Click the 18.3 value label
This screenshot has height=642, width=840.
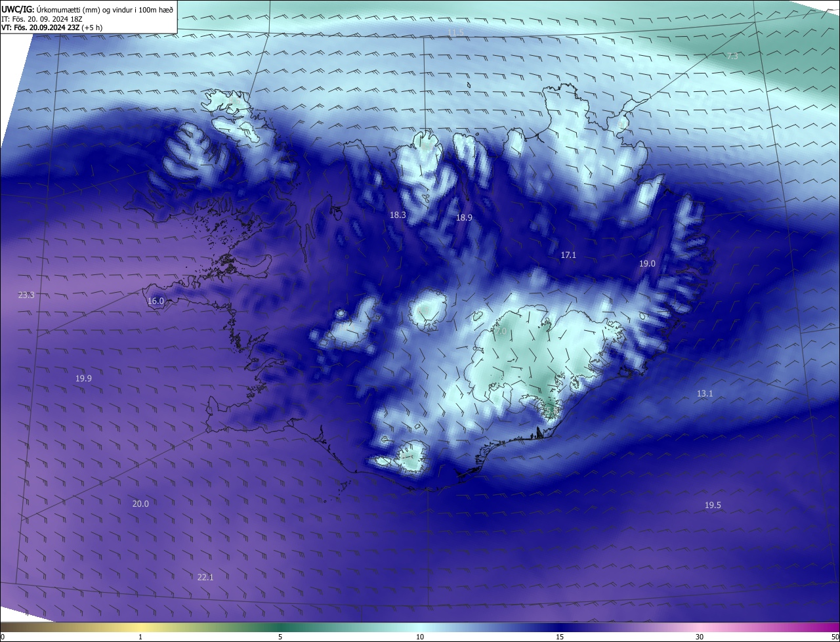[398, 215]
